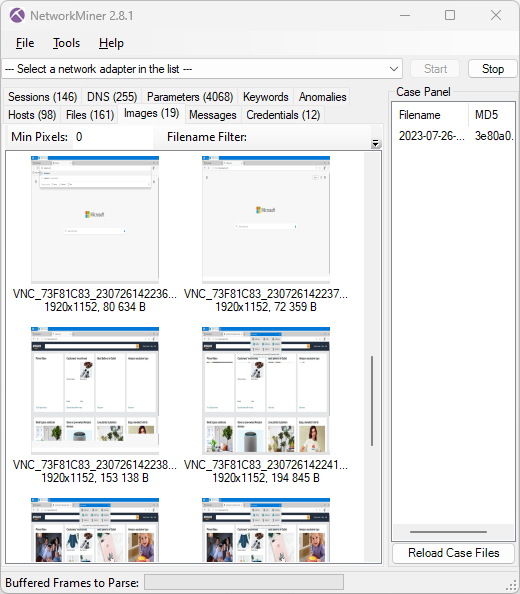Click the Case Panel horizontal scrollbar

tap(448, 532)
